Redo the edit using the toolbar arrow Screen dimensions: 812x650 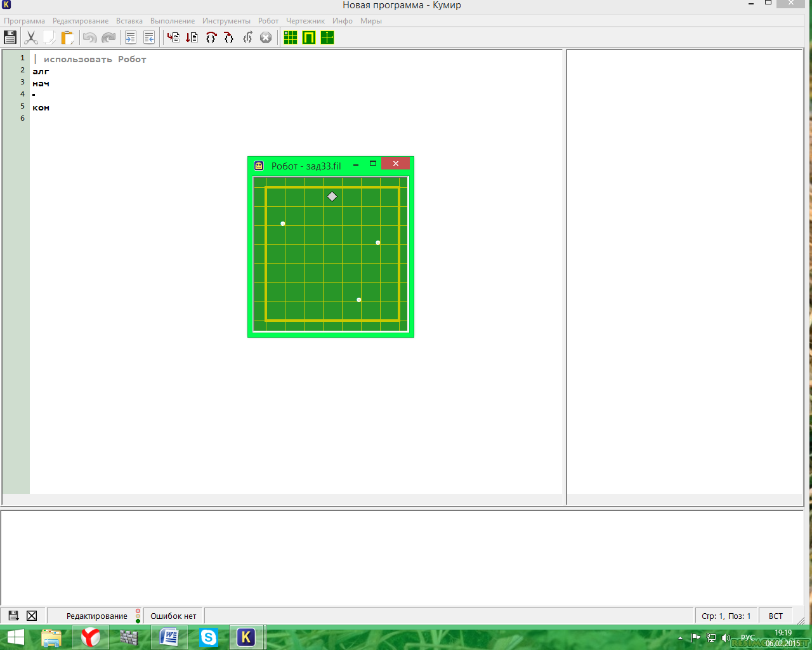(x=109, y=37)
